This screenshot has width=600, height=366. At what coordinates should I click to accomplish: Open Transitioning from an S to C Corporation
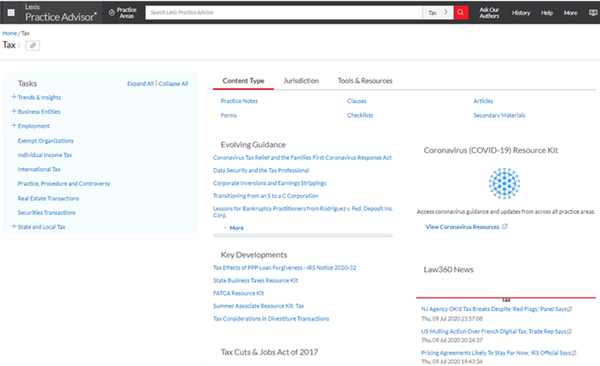(x=266, y=196)
